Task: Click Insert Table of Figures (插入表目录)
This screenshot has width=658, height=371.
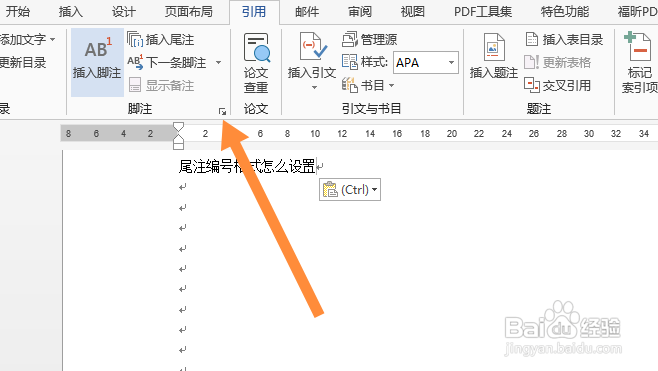Action: click(564, 39)
